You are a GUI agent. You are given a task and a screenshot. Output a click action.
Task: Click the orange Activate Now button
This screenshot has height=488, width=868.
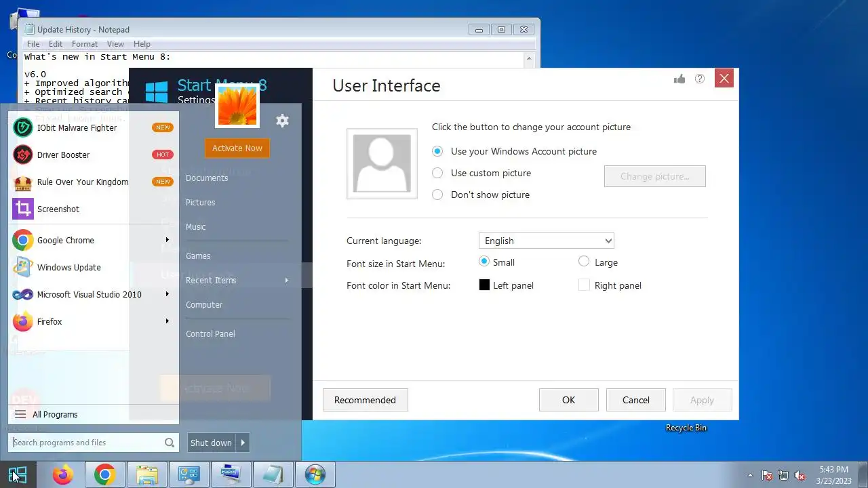[237, 148]
